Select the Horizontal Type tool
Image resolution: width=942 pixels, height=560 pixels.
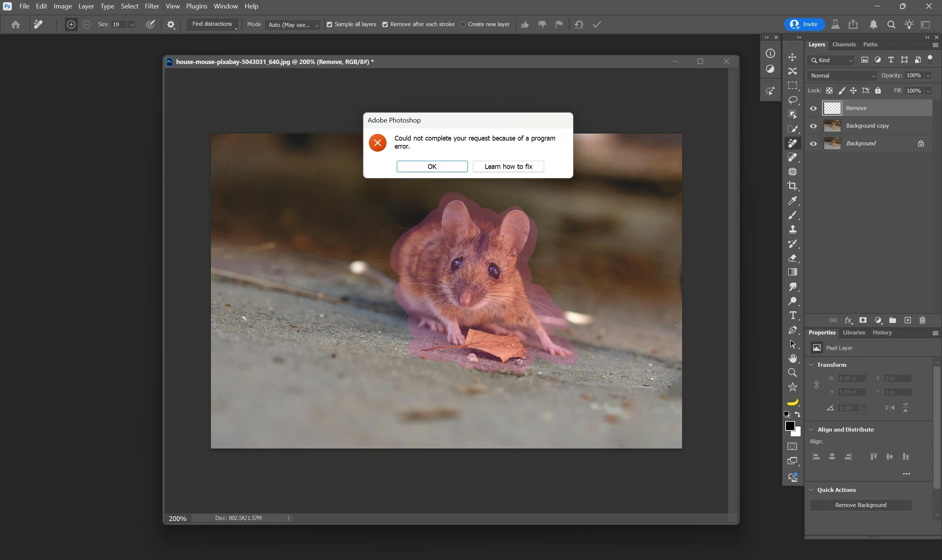(792, 315)
